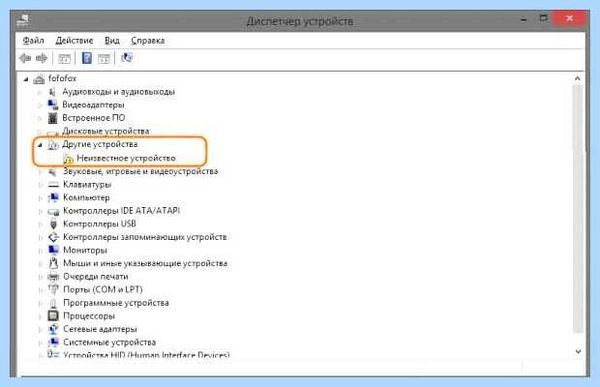Click the Порты (COM и LPT) icon

53,289
